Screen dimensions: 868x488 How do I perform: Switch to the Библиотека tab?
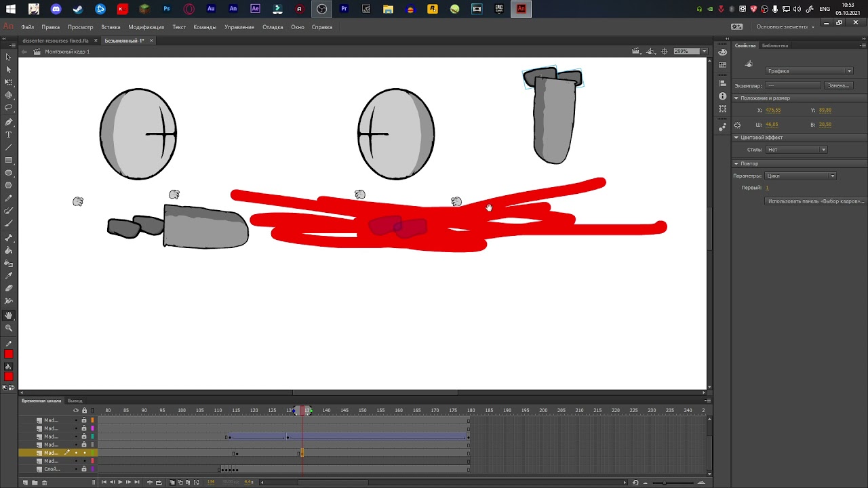pyautogui.click(x=775, y=45)
